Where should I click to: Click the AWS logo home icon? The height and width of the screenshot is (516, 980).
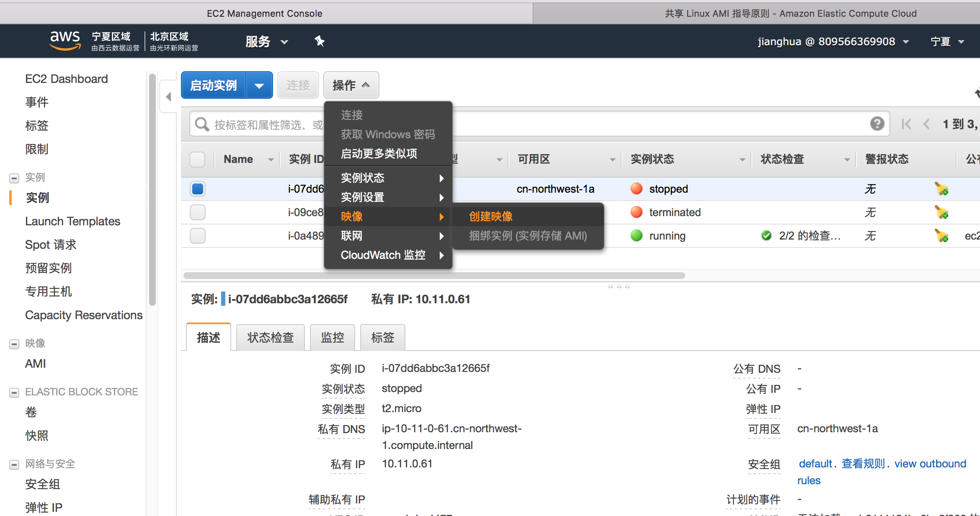[x=65, y=41]
